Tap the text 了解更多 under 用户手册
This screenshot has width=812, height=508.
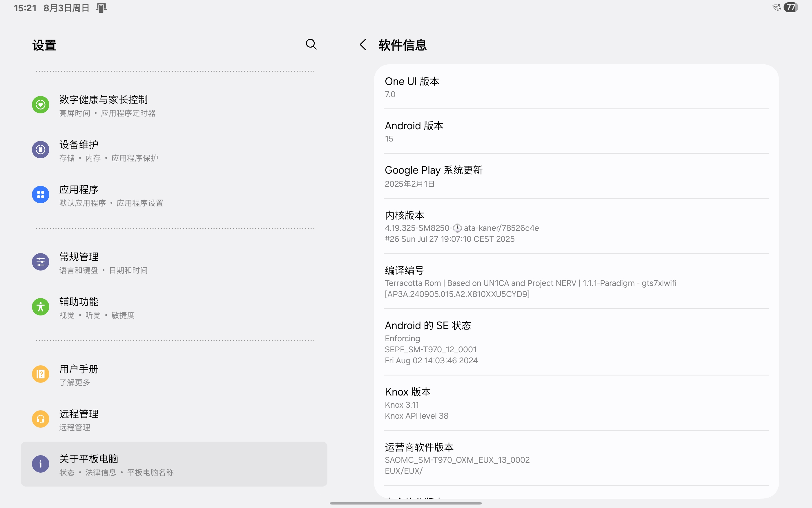pos(75,383)
